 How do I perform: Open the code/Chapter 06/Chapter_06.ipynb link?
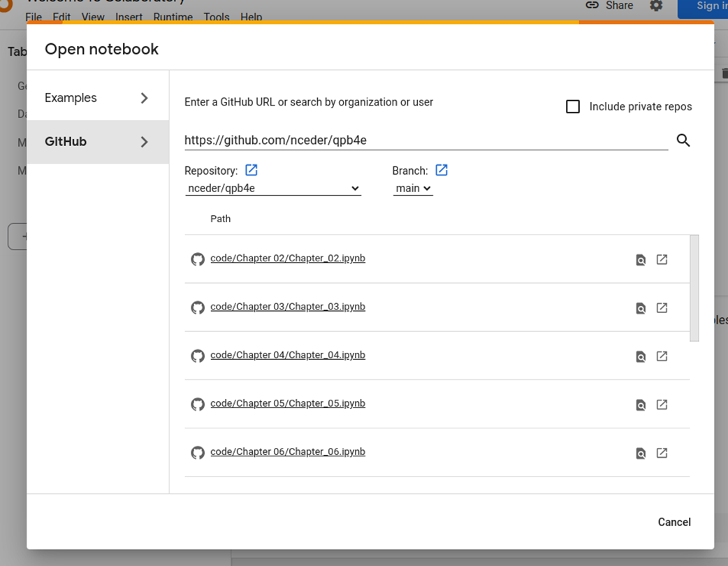pos(287,452)
